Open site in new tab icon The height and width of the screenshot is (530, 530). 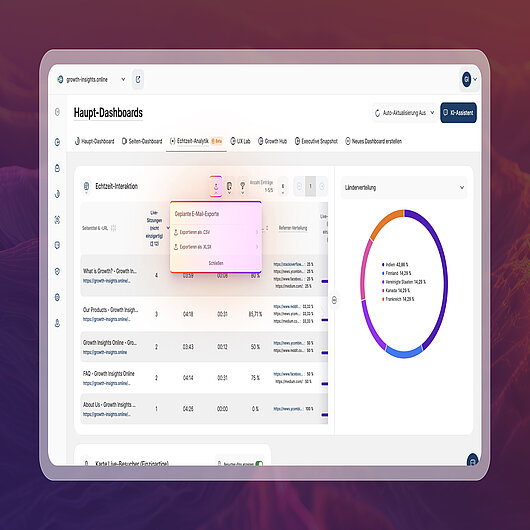138,79
